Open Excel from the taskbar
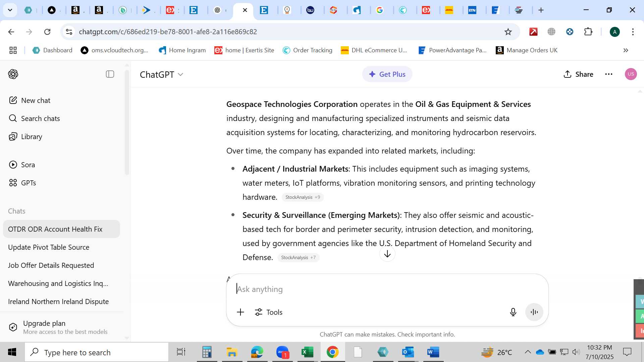The image size is (644, 362). pyautogui.click(x=307, y=352)
